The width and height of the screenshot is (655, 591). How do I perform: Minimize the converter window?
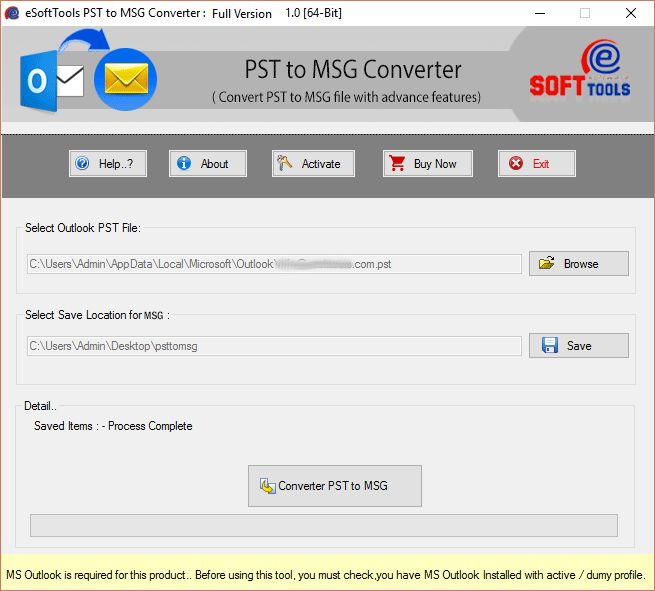pos(540,13)
